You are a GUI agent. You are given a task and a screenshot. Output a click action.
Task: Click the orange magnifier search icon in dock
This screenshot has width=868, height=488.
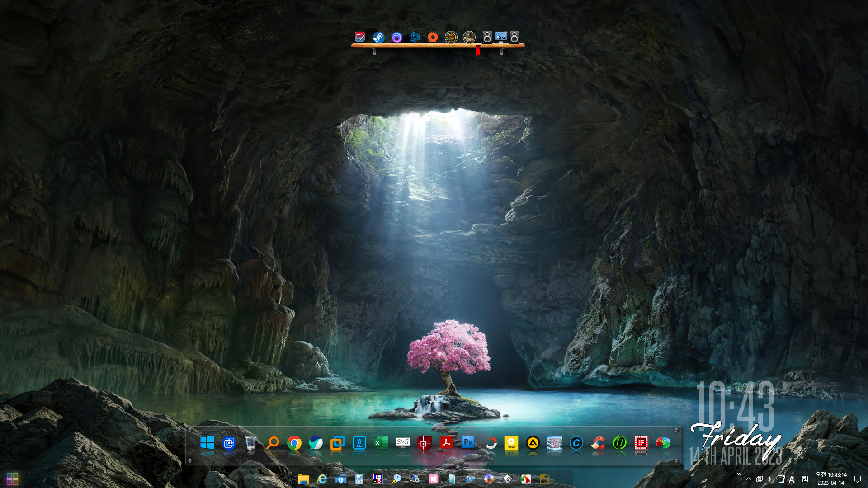click(273, 443)
